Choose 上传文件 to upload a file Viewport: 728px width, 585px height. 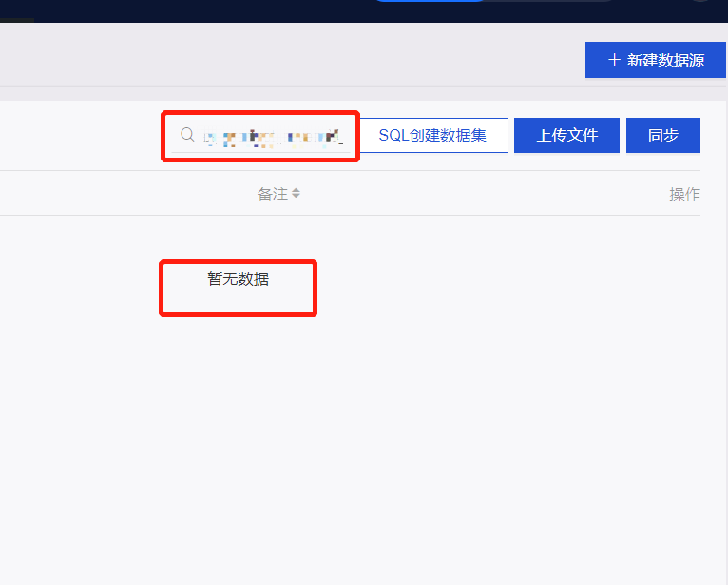tap(566, 135)
